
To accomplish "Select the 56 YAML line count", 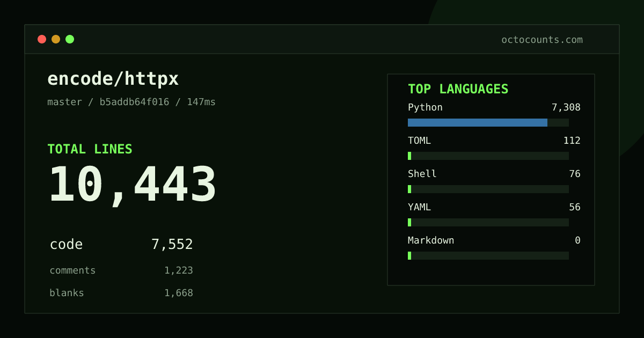I will [575, 207].
